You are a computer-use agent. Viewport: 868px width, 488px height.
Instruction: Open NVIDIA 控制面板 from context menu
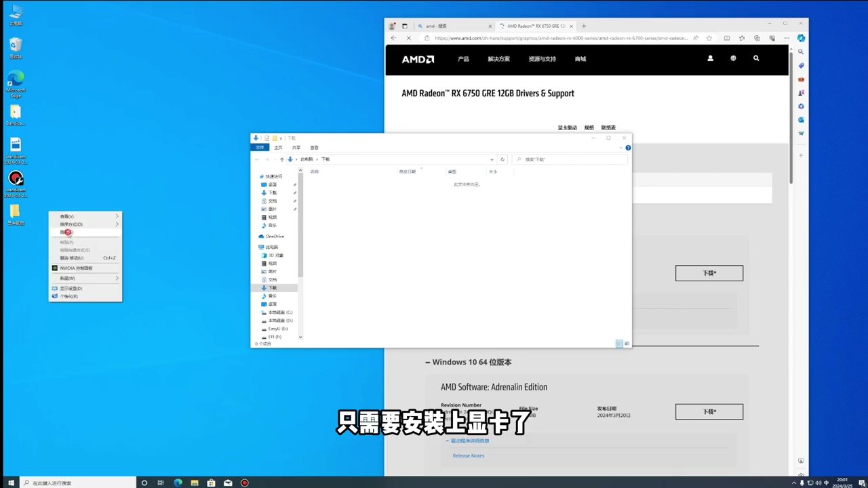click(85, 268)
